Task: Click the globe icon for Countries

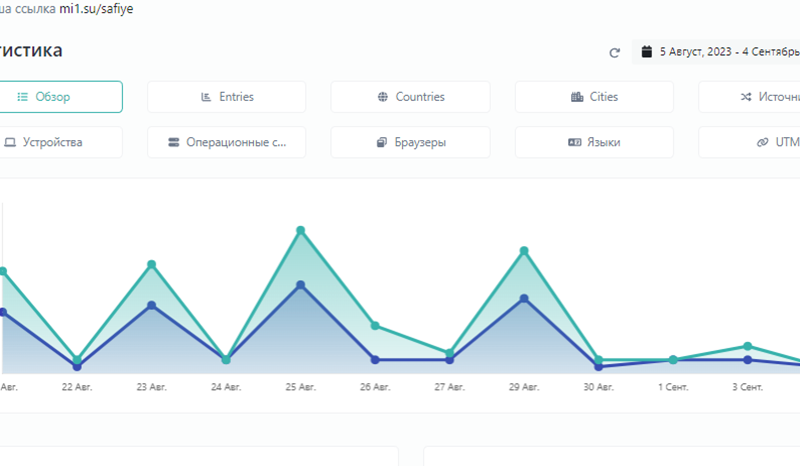Action: pyautogui.click(x=383, y=97)
